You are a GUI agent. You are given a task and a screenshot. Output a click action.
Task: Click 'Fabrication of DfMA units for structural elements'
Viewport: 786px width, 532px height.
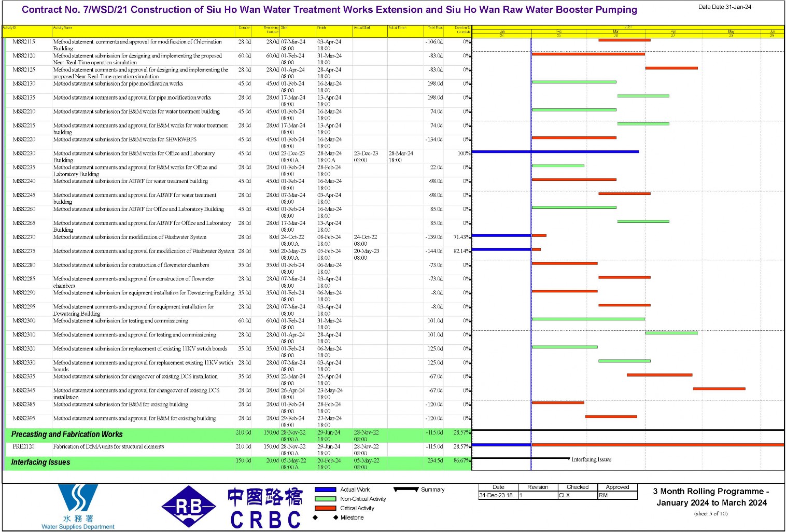(x=108, y=446)
